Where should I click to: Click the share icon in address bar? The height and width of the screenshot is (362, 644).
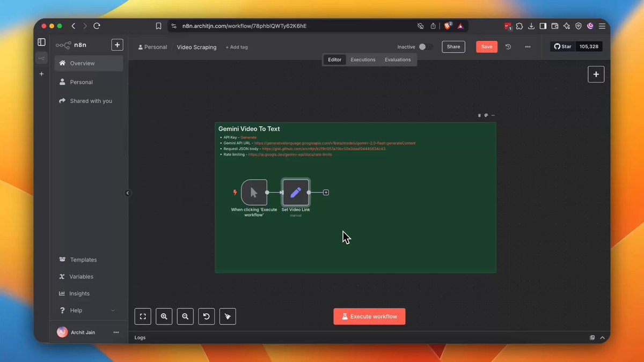[433, 26]
